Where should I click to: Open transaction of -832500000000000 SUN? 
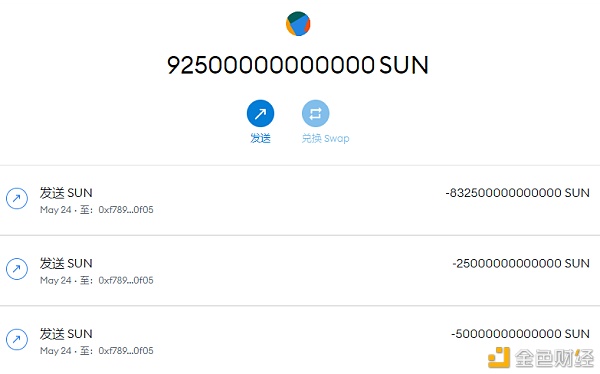pyautogui.click(x=300, y=200)
